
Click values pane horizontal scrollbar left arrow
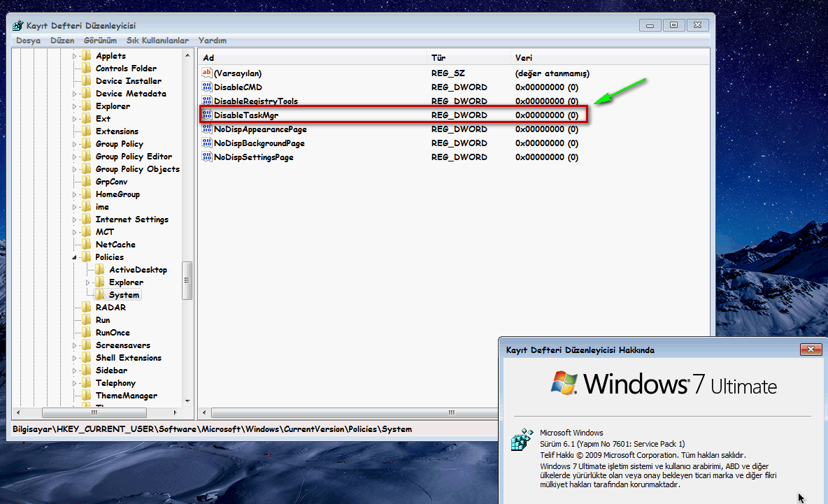click(204, 412)
